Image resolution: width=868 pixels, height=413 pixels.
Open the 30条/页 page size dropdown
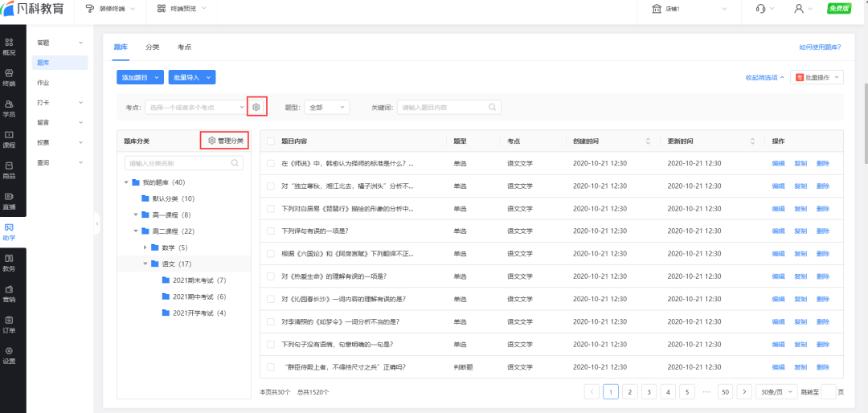point(776,392)
